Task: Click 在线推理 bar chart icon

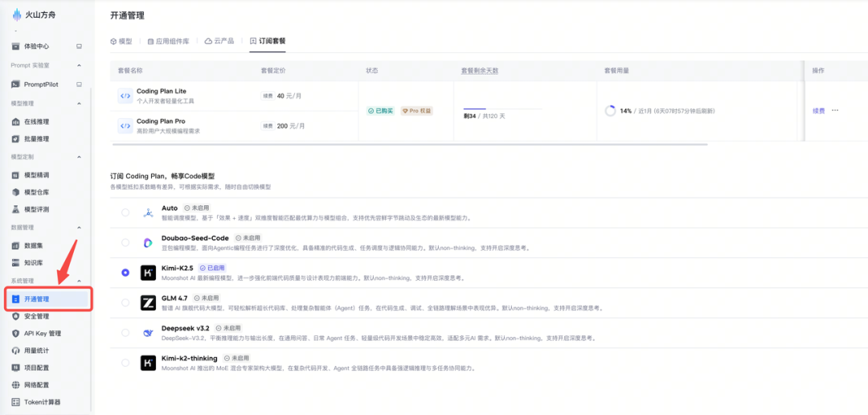Action: pos(15,121)
